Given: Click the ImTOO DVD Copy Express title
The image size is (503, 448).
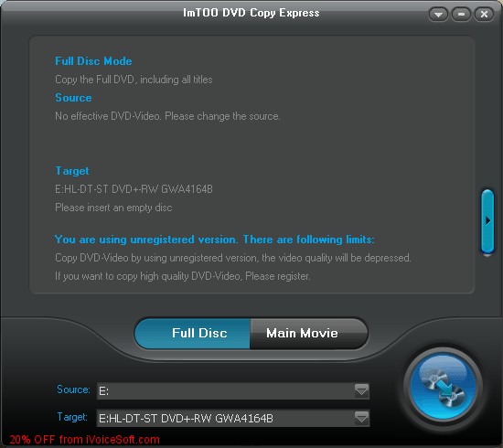Looking at the screenshot, I should click(x=251, y=13).
